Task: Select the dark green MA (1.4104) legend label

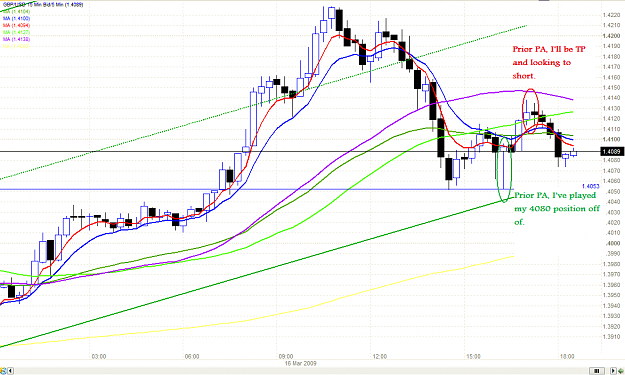Action: click(16, 12)
